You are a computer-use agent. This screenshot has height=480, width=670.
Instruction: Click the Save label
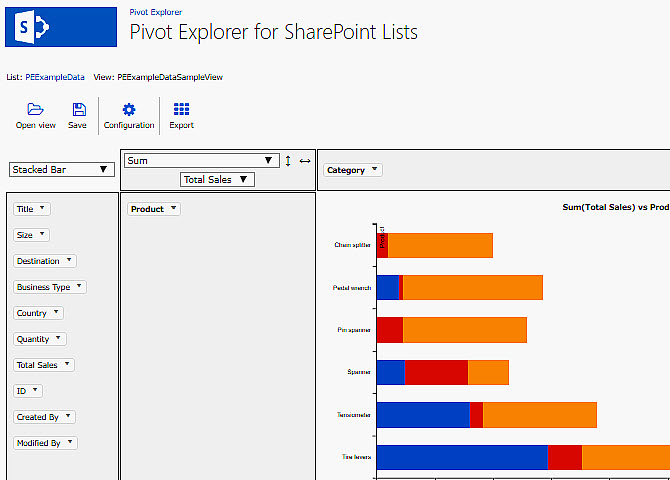tap(77, 125)
